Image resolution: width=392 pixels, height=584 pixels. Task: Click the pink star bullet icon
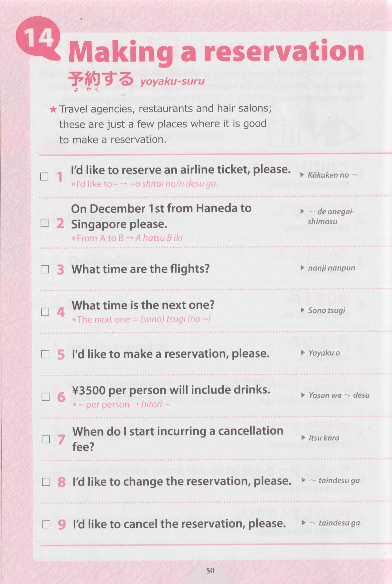coord(53,109)
